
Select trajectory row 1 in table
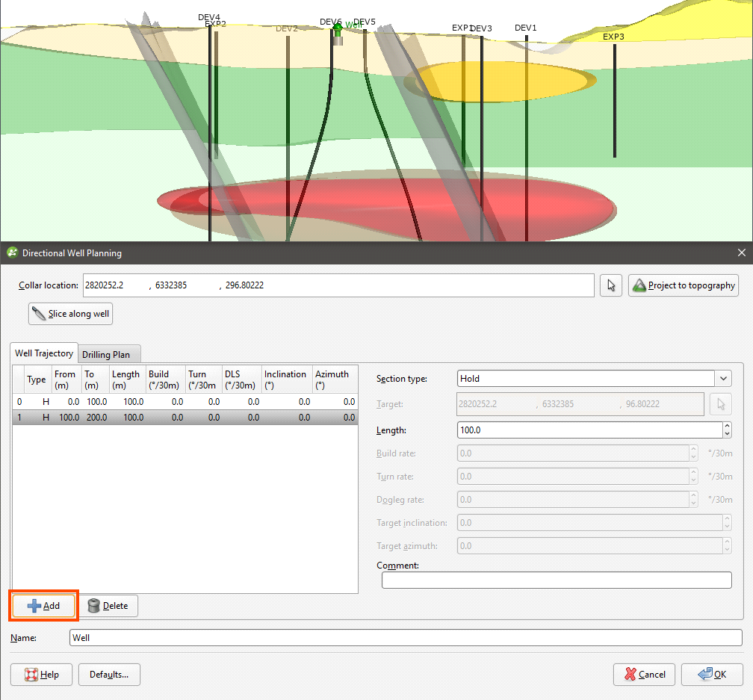point(185,418)
